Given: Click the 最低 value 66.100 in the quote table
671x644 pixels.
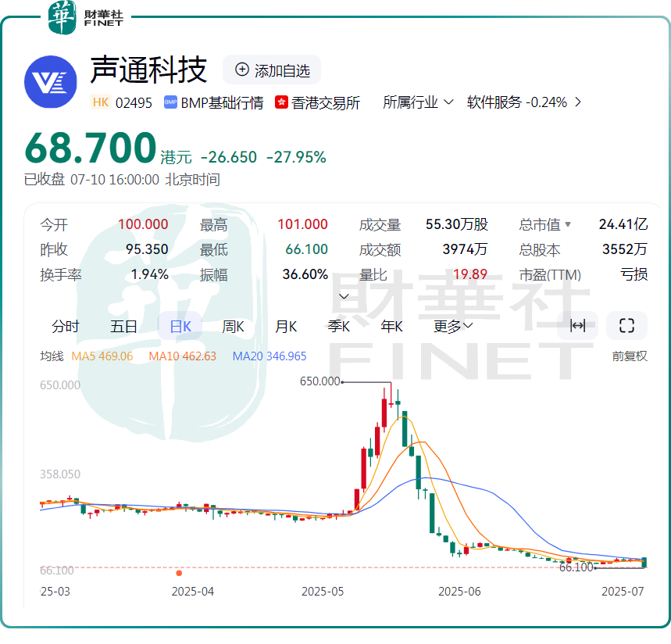Looking at the screenshot, I should click(306, 249).
